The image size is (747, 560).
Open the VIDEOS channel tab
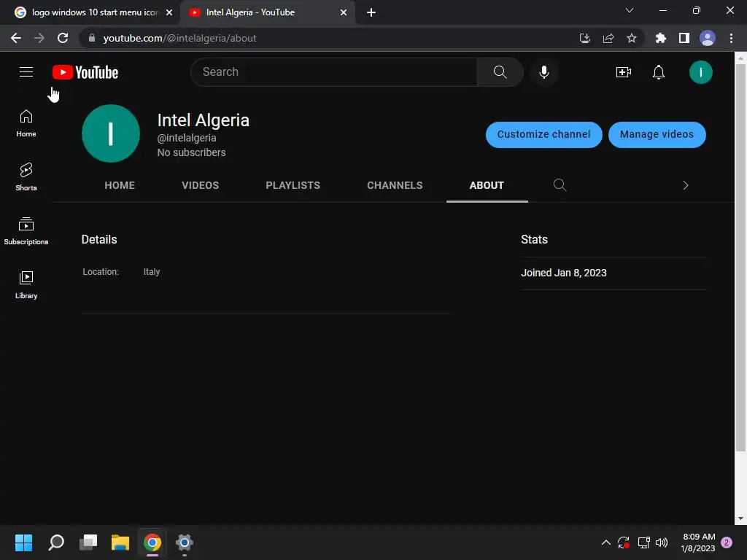coord(200,185)
